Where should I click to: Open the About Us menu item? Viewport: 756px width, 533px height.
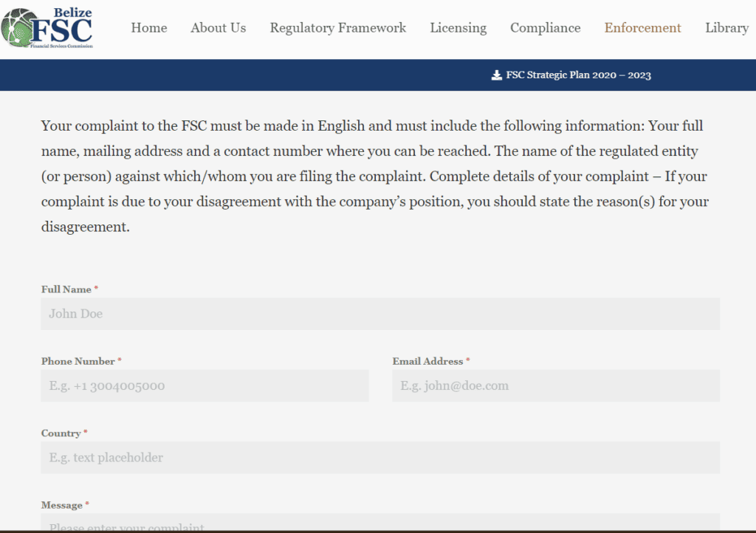tap(218, 28)
